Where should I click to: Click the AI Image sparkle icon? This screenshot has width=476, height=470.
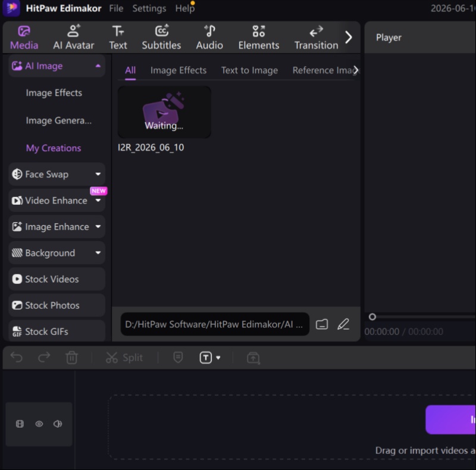[x=17, y=66]
